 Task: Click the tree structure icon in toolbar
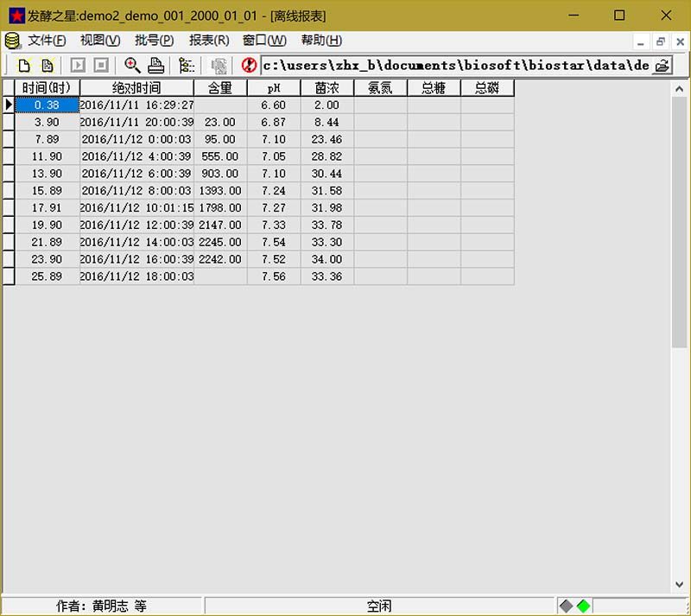click(187, 65)
